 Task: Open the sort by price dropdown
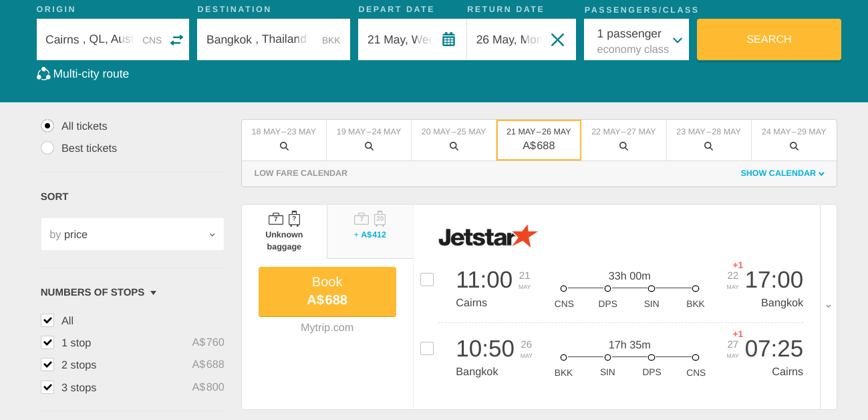coord(132,234)
